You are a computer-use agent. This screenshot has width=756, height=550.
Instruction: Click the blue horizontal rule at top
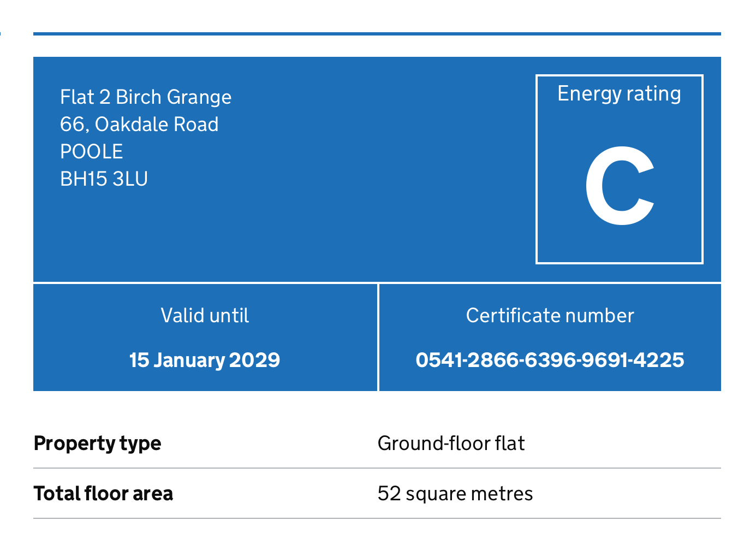click(377, 34)
